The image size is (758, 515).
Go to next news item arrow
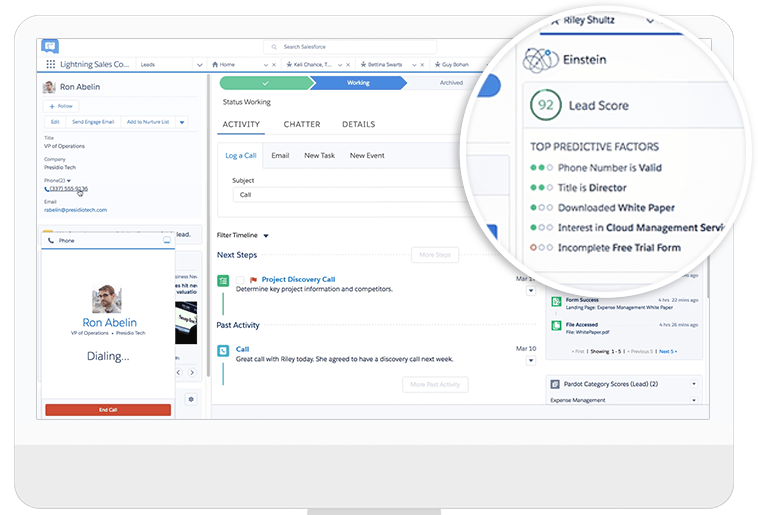[192, 372]
